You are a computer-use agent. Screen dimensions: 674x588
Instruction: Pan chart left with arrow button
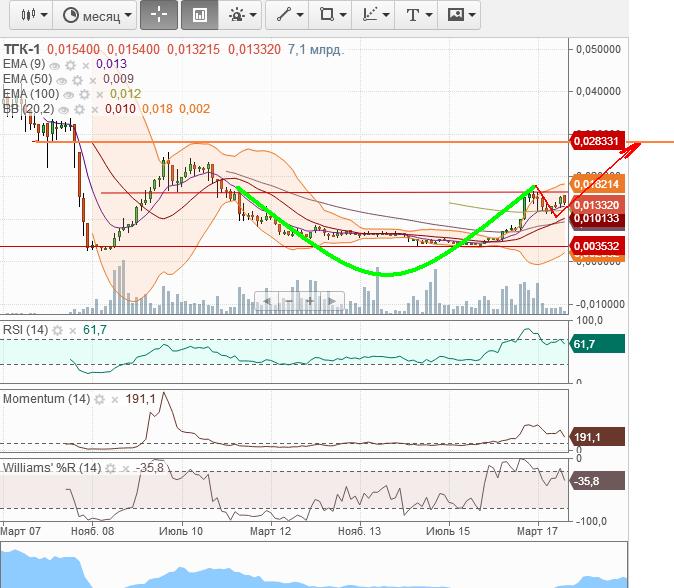267,301
